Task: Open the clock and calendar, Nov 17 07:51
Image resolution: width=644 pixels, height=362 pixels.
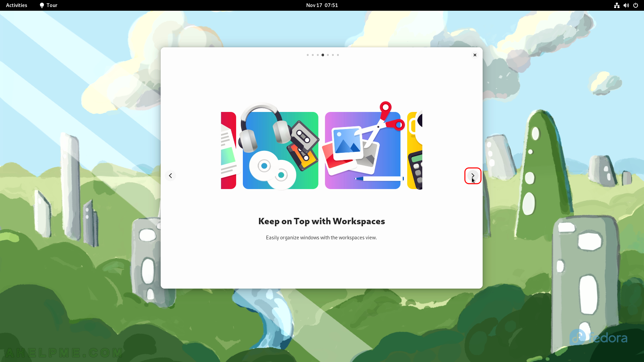Action: click(322, 5)
